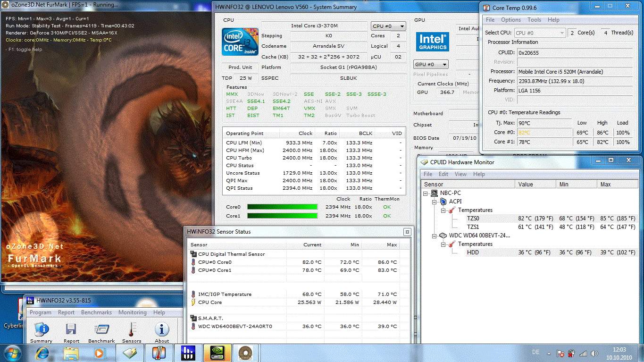Switch to the HWiNFO32 taskbar button
The width and height of the screenshot is (644, 362).
188,353
